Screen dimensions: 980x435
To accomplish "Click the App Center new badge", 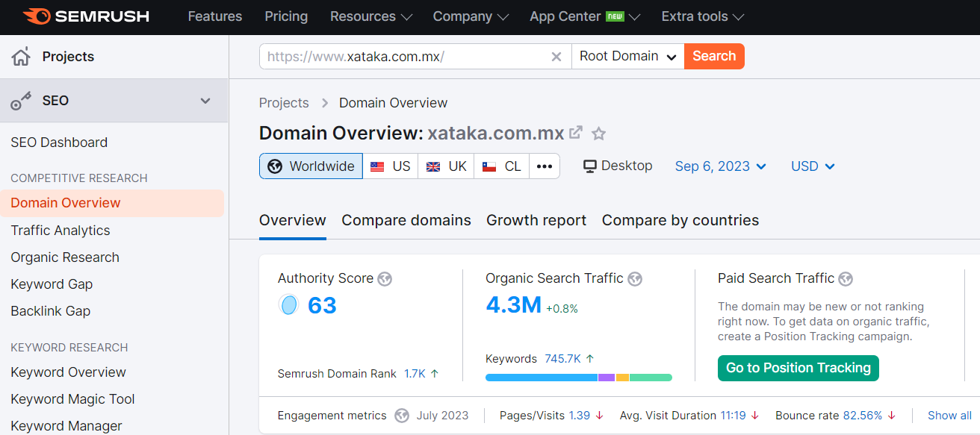I will pyautogui.click(x=615, y=16).
